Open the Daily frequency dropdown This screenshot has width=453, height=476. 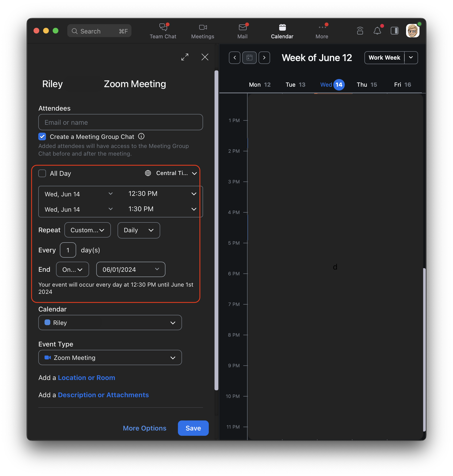(139, 230)
